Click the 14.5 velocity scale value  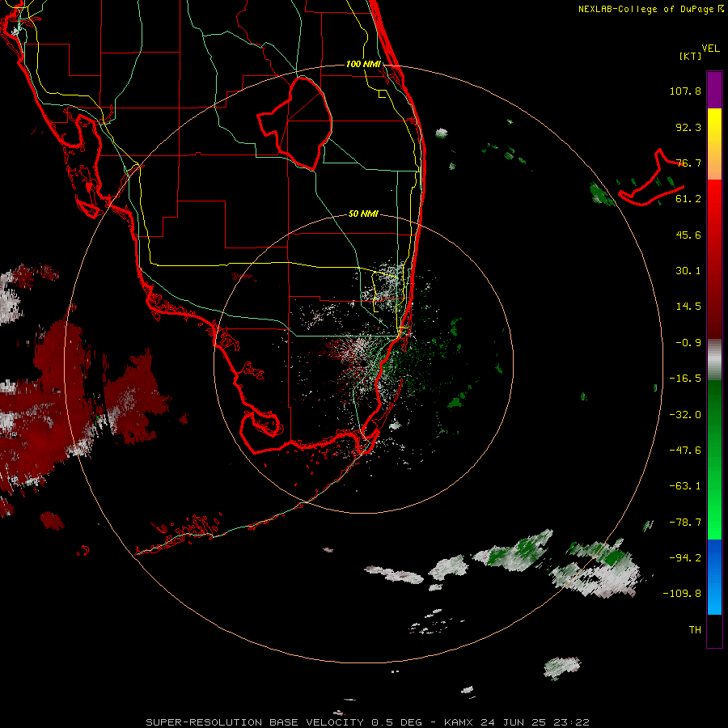688,307
